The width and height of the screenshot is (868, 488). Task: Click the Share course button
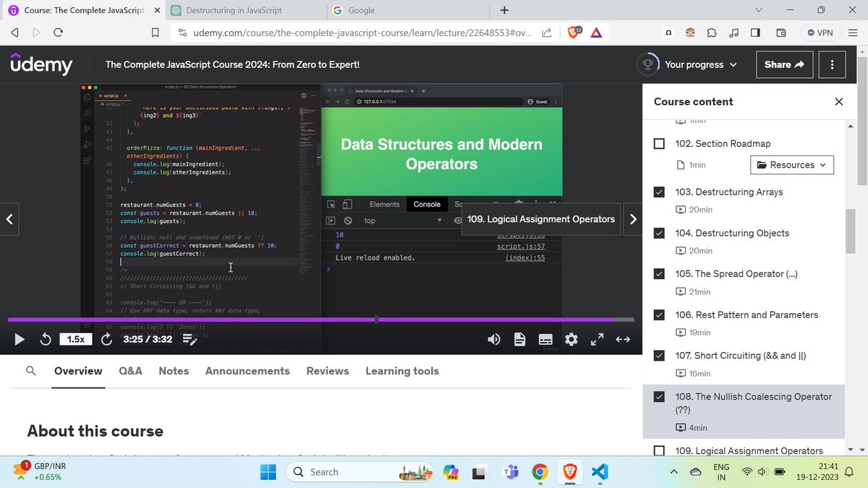[784, 64]
